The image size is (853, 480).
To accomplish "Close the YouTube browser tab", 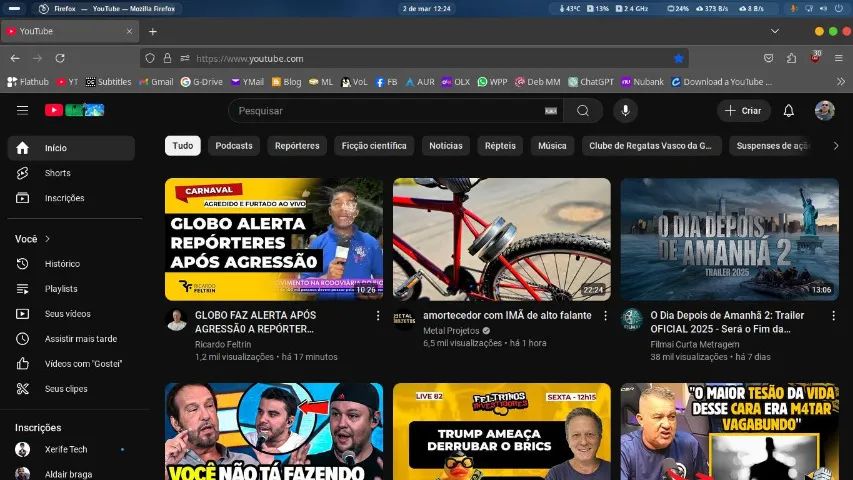I will [x=129, y=32].
